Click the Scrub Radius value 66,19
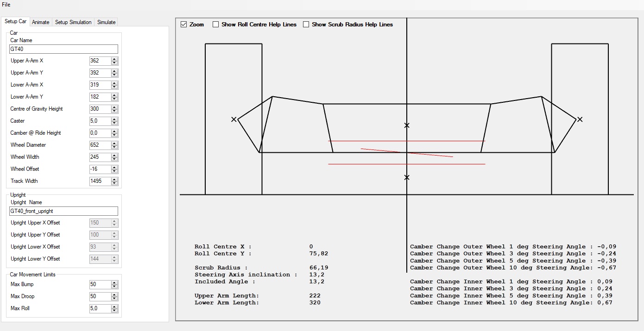The height and width of the screenshot is (331, 644). (319, 268)
